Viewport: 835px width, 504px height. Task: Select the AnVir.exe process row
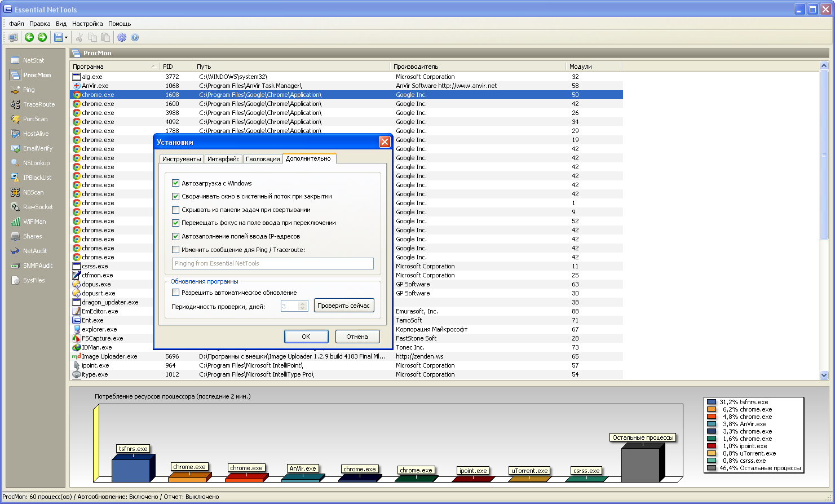(x=346, y=86)
